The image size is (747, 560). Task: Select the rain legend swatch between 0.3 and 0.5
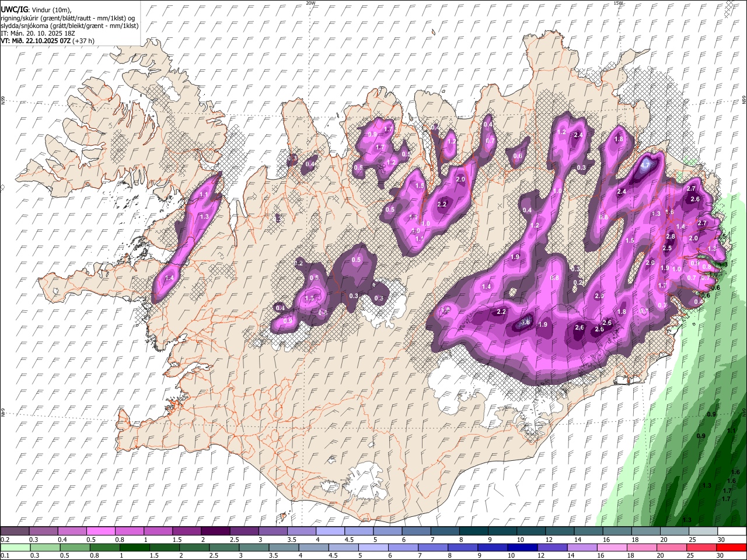point(45,548)
